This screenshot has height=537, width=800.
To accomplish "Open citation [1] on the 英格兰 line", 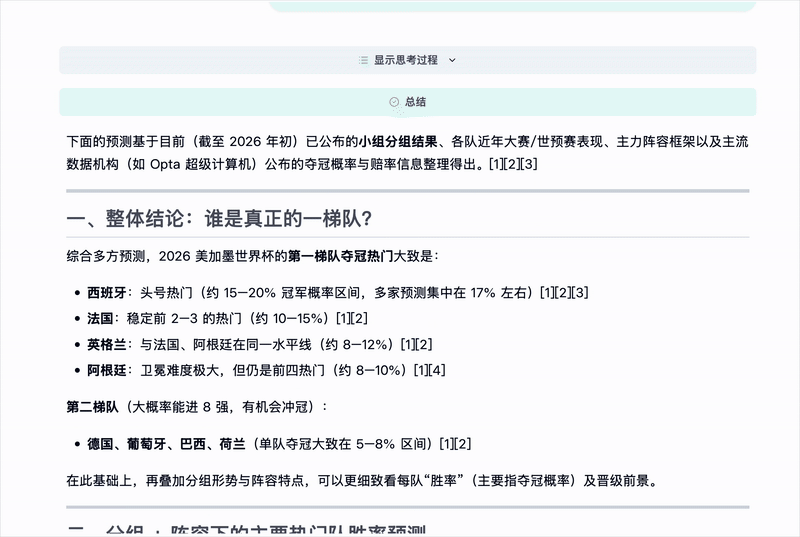I will coord(408,345).
